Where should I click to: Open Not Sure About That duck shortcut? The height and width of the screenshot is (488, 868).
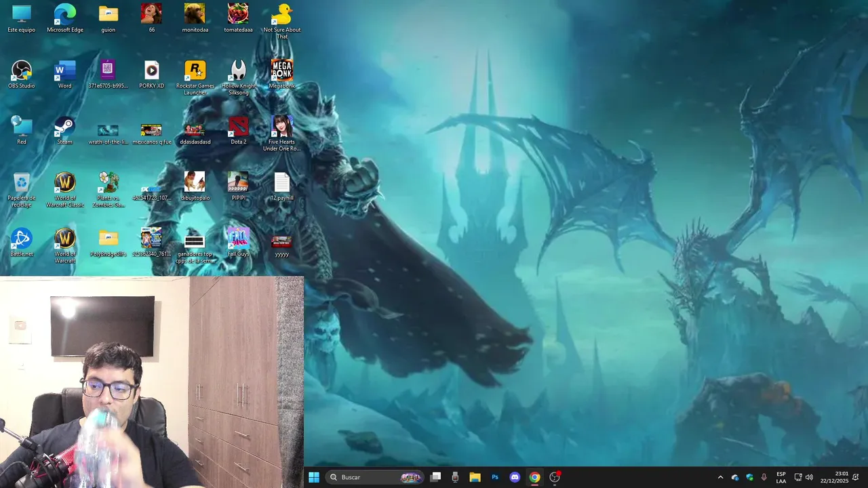[282, 21]
